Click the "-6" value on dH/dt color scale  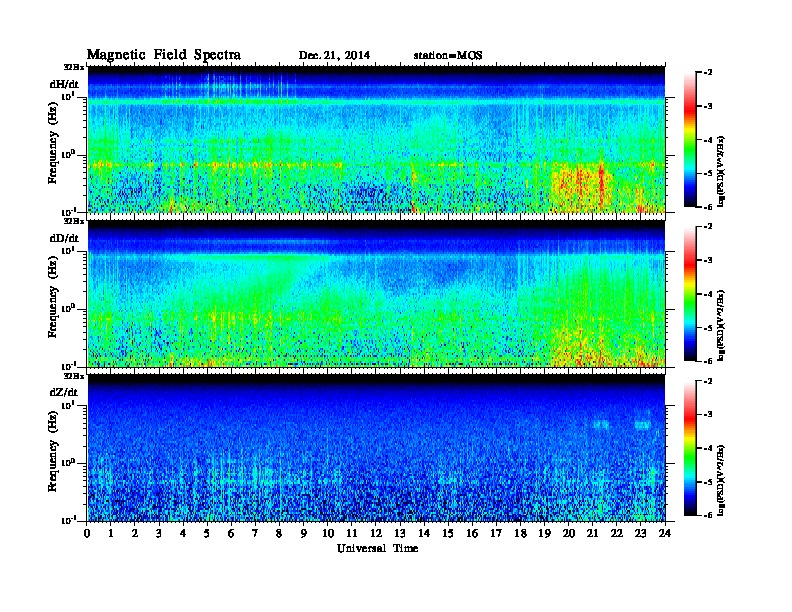point(708,207)
